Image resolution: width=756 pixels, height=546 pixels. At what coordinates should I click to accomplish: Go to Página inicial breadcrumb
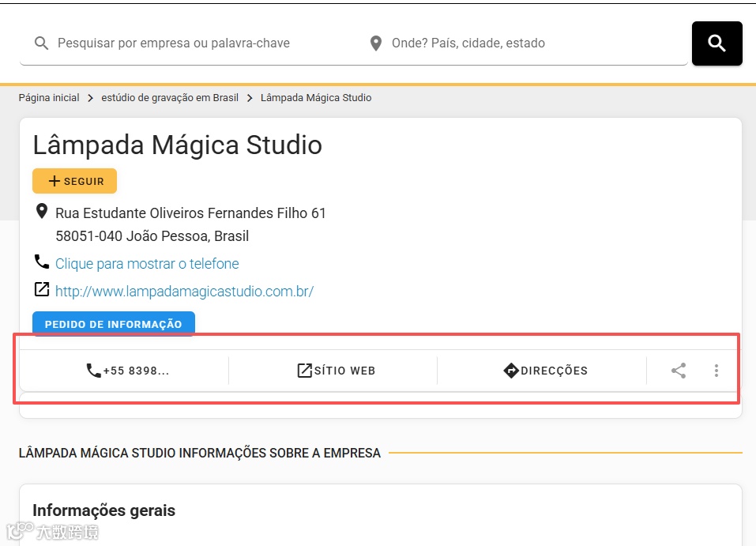point(49,97)
